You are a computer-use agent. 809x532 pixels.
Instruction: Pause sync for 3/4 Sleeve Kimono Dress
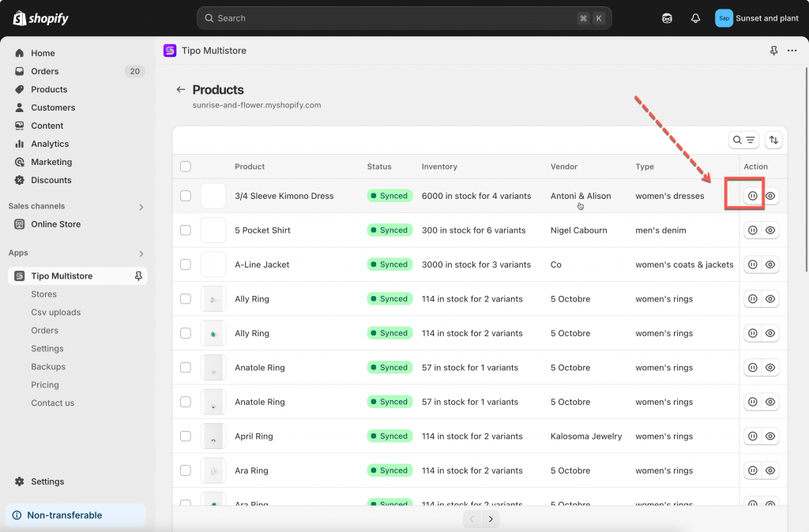tap(752, 196)
